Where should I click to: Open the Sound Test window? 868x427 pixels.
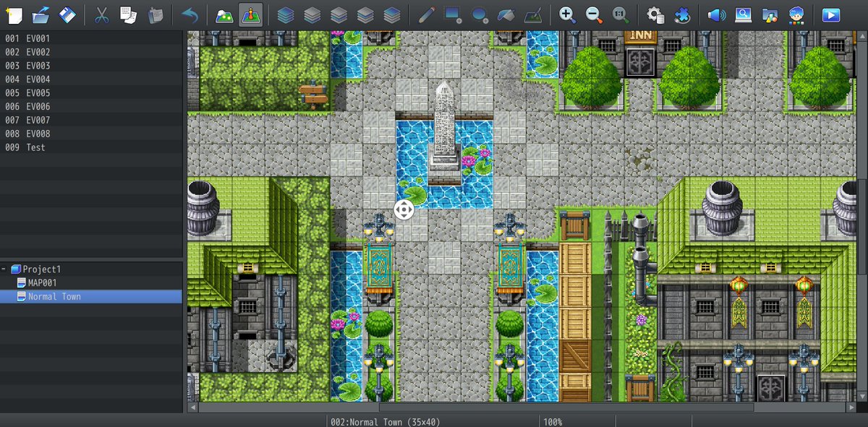pos(716,13)
